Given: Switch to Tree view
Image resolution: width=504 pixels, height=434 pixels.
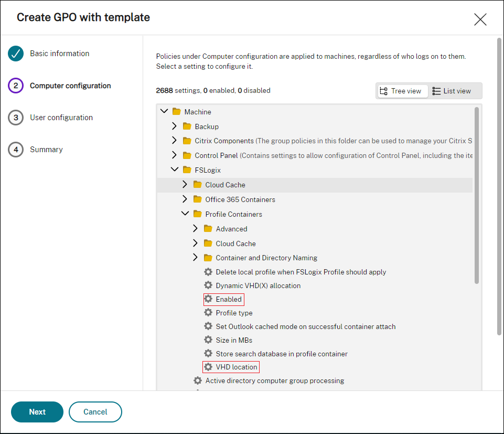Looking at the screenshot, I should point(401,91).
